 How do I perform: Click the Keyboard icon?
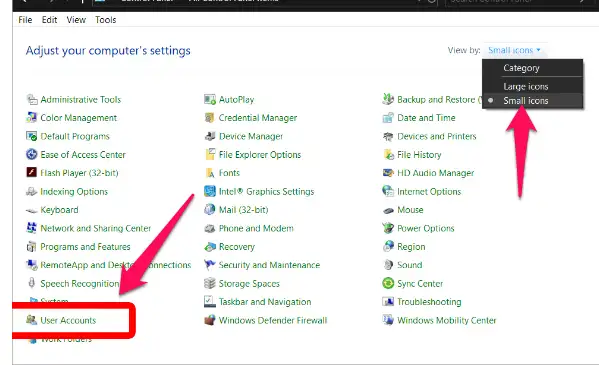click(x=32, y=210)
